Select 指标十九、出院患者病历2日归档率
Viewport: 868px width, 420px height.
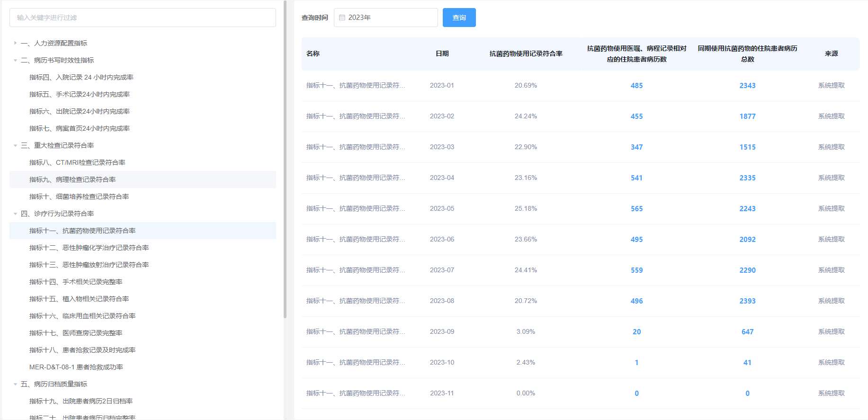(81, 401)
